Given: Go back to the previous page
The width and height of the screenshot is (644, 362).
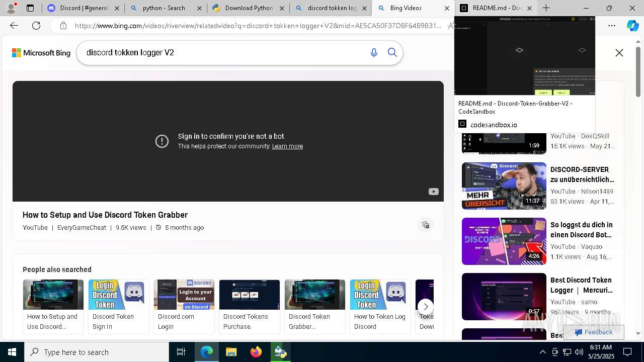Looking at the screenshot, I should (14, 26).
